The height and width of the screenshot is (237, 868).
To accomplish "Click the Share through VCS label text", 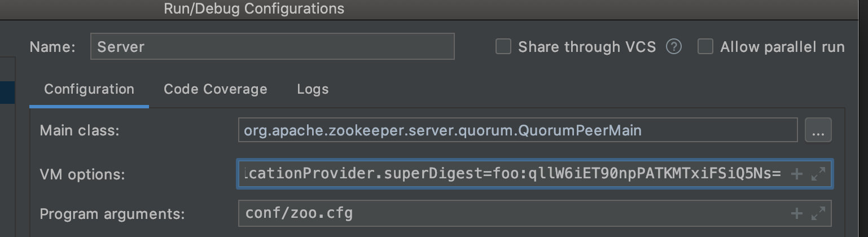I will [587, 47].
